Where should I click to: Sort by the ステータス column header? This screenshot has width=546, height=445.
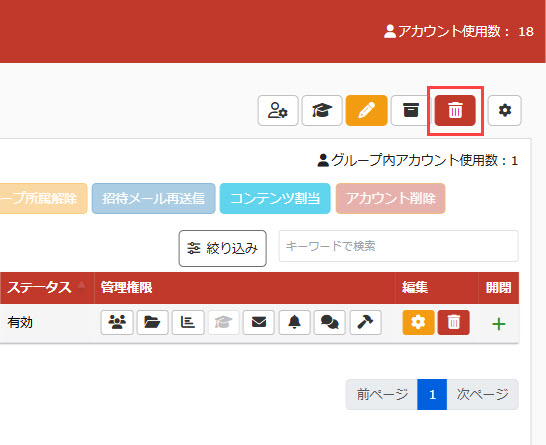pyautogui.click(x=39, y=288)
